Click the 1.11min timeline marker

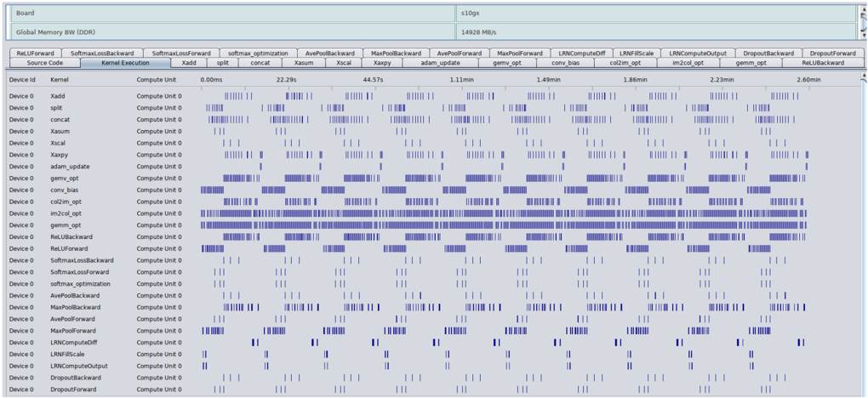point(462,80)
